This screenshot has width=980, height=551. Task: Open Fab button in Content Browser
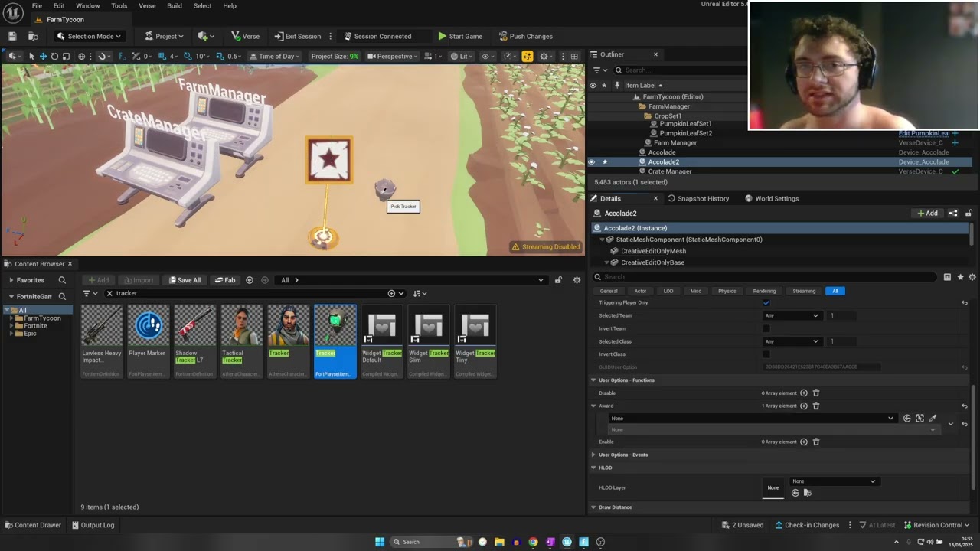[225, 280]
